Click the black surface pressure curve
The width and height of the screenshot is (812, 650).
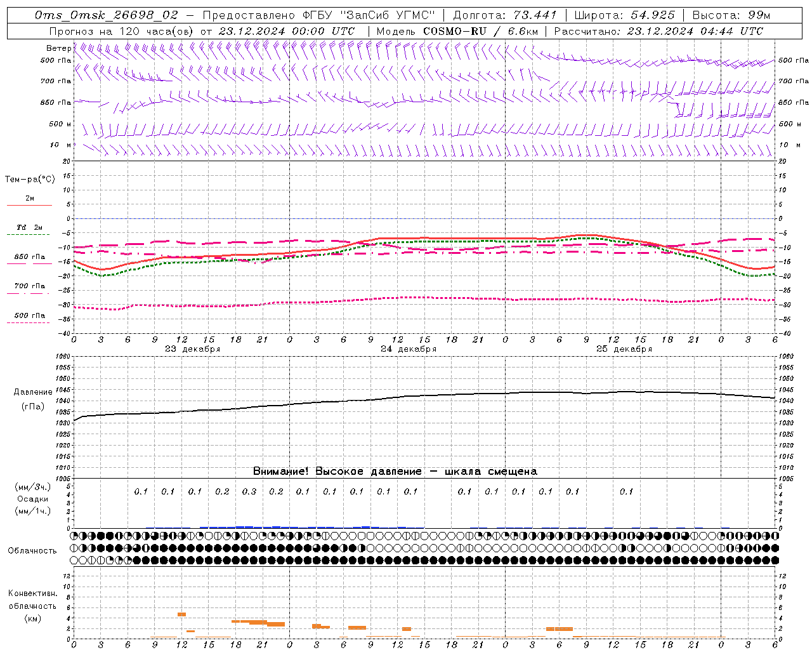[x=424, y=396]
